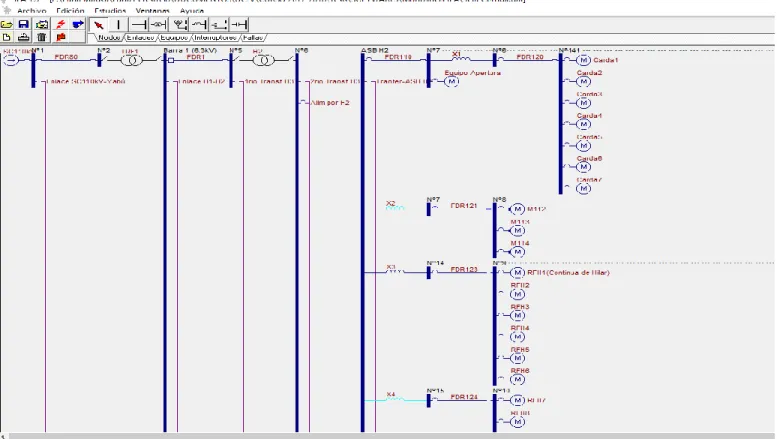Click the X1 reactor coil symbol
777x439 pixels.
[x=461, y=59]
